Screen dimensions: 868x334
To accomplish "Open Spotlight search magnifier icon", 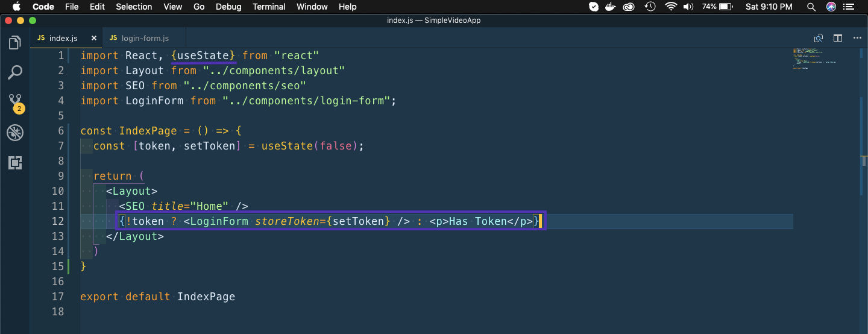I will tap(811, 7).
